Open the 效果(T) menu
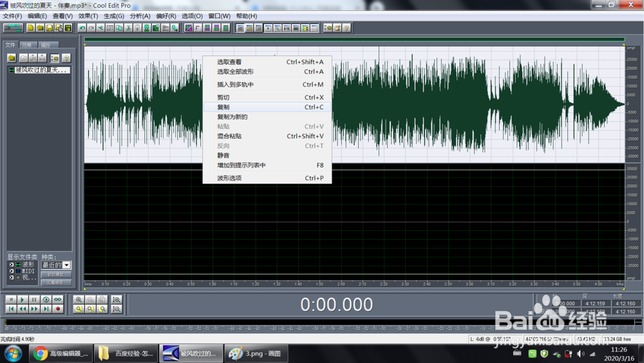Image resolution: width=644 pixels, height=363 pixels. 88,16
